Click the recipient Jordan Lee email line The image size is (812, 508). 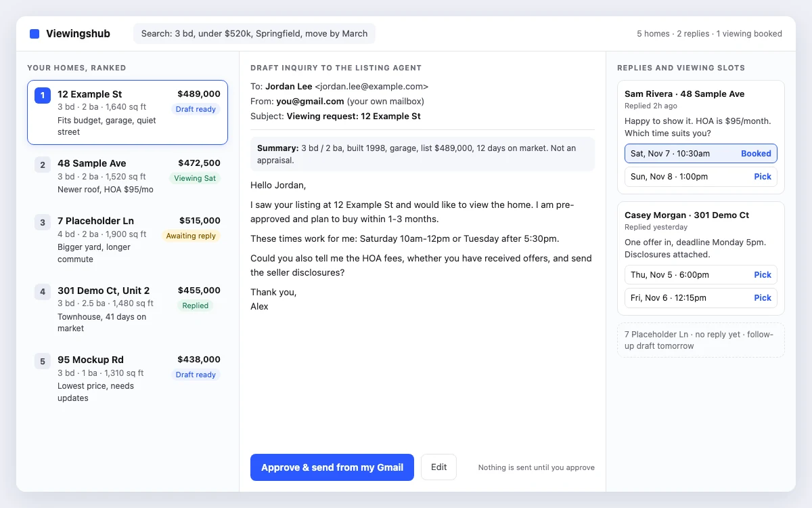click(x=339, y=86)
